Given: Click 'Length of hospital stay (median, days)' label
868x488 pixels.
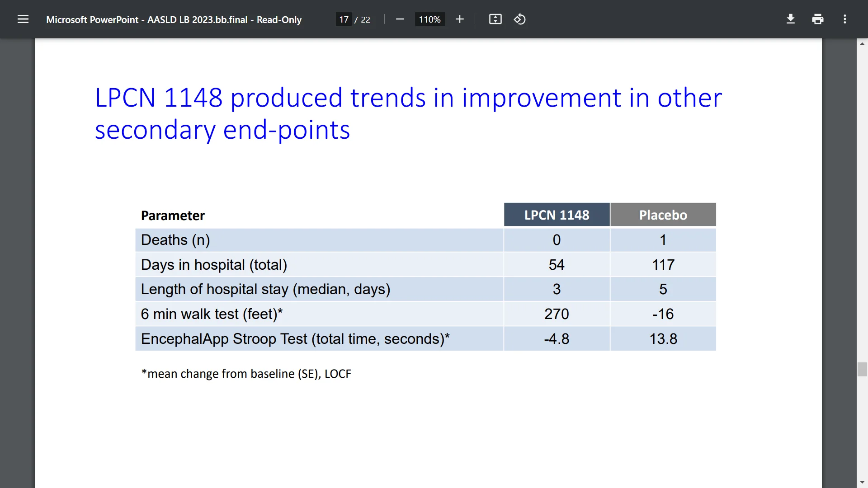Looking at the screenshot, I should click(x=265, y=289).
